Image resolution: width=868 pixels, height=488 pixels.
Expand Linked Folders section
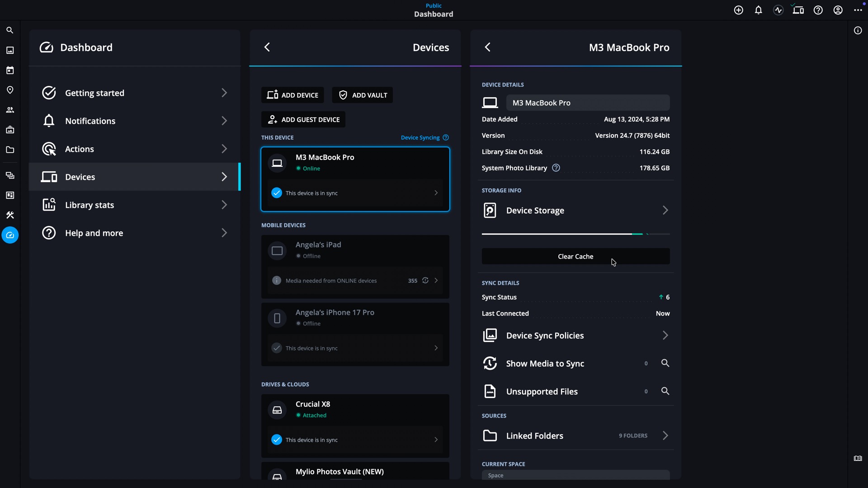[665, 436]
